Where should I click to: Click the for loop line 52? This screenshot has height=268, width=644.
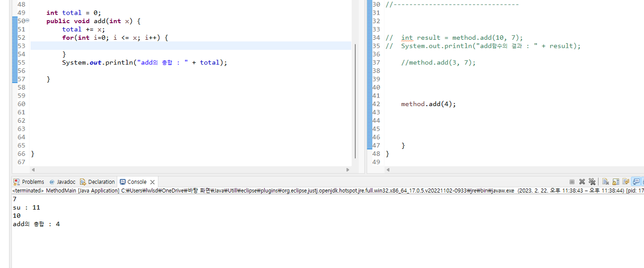(x=115, y=38)
